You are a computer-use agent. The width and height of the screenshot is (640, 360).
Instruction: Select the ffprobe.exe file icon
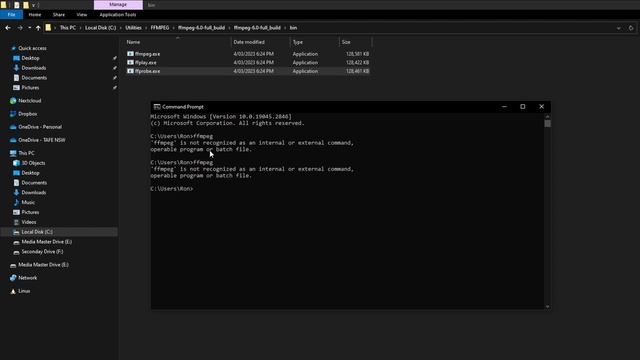[130, 71]
